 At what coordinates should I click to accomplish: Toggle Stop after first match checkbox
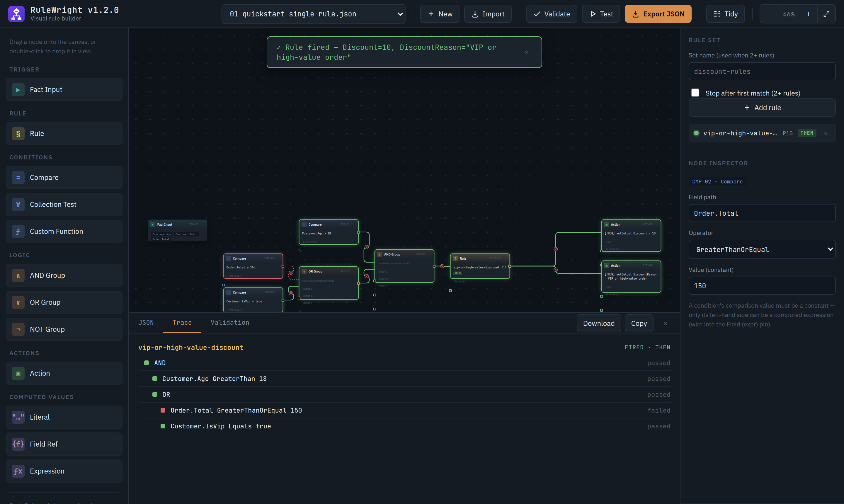[x=695, y=93]
